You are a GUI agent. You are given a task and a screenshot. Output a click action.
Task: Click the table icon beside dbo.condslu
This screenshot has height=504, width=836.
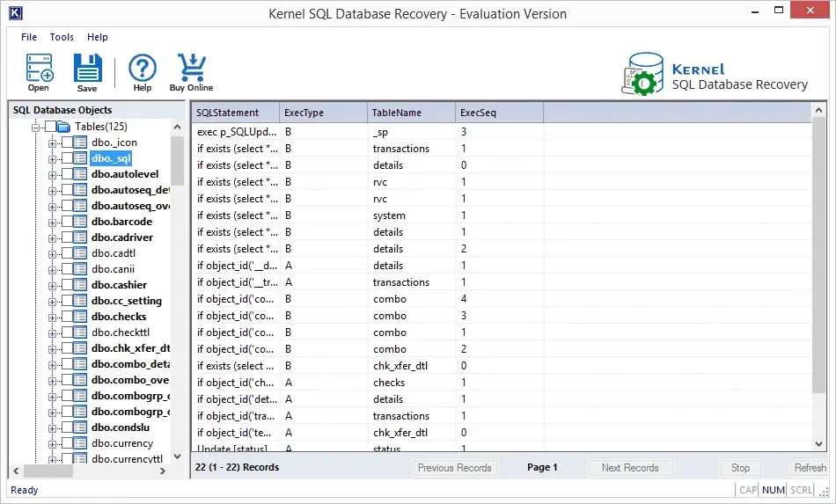coord(80,427)
